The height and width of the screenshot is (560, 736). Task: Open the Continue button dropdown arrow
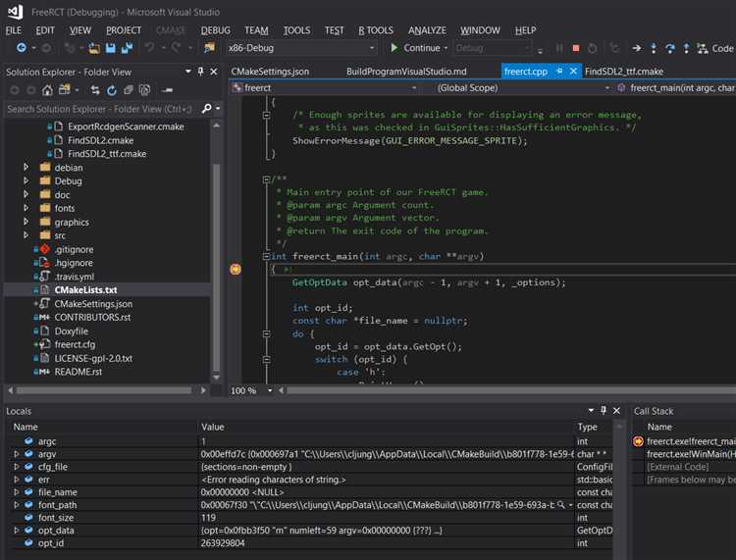tap(446, 48)
